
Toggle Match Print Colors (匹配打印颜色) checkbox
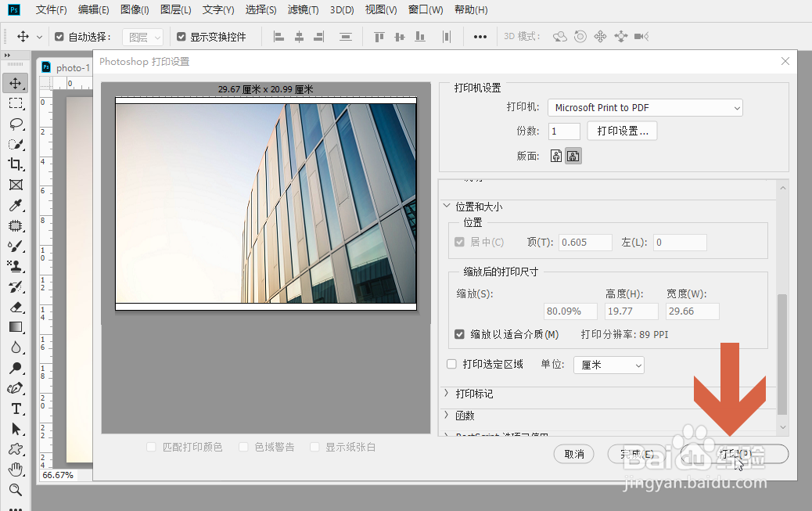(151, 447)
